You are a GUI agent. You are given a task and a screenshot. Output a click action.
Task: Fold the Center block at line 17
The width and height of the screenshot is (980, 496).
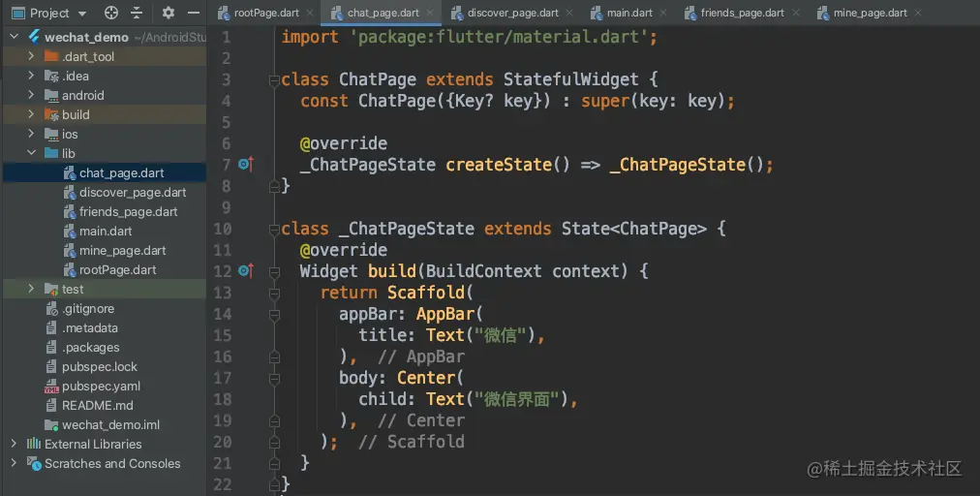click(274, 379)
